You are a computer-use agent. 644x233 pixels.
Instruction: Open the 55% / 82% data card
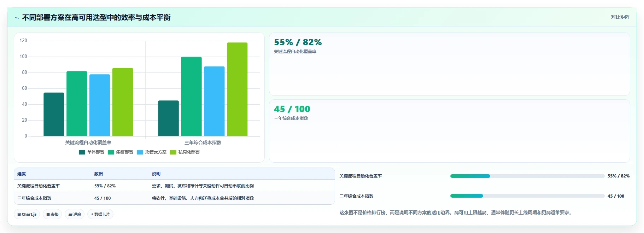point(449,64)
